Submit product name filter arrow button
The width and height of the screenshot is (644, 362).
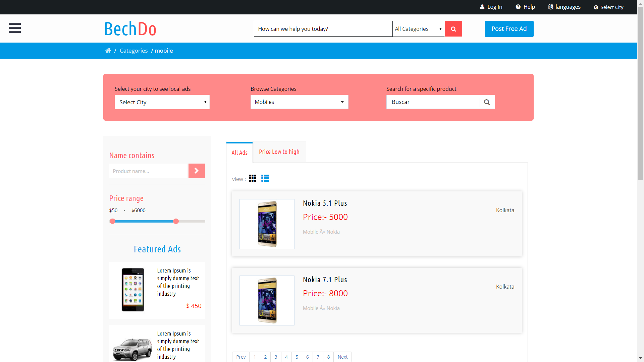point(197,171)
